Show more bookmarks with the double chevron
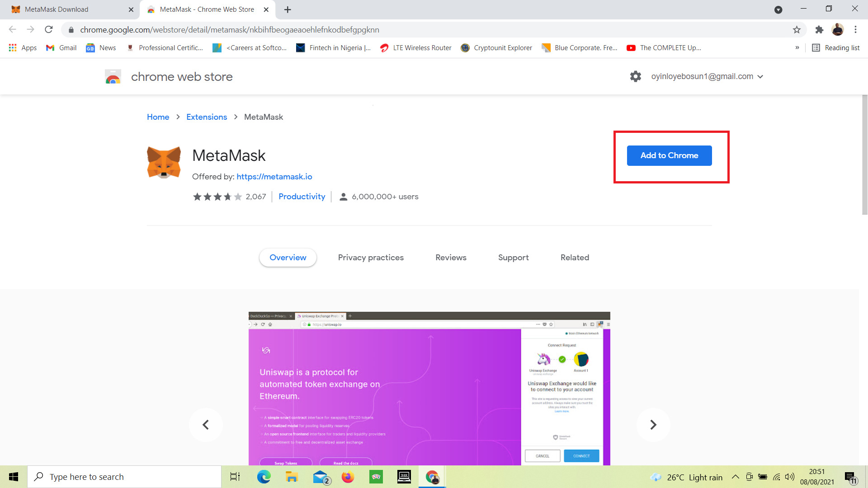868x488 pixels. click(x=797, y=48)
